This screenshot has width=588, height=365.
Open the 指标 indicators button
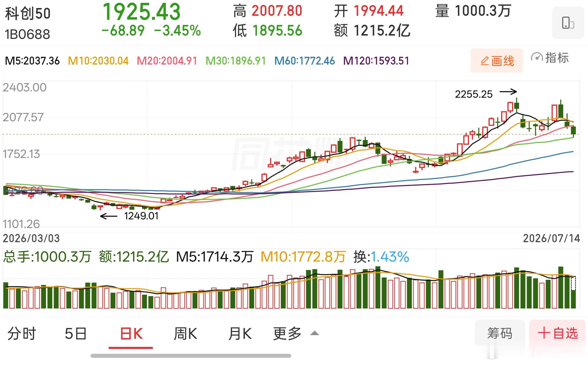click(x=550, y=58)
